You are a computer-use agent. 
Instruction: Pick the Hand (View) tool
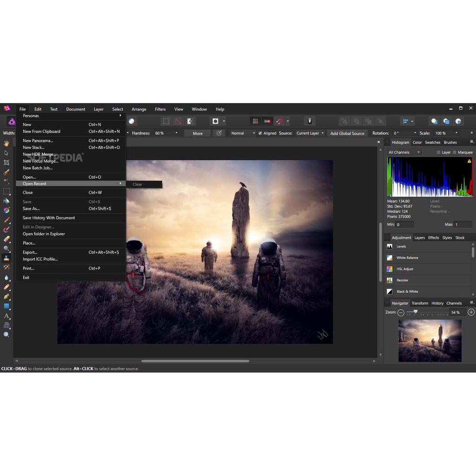click(7, 143)
